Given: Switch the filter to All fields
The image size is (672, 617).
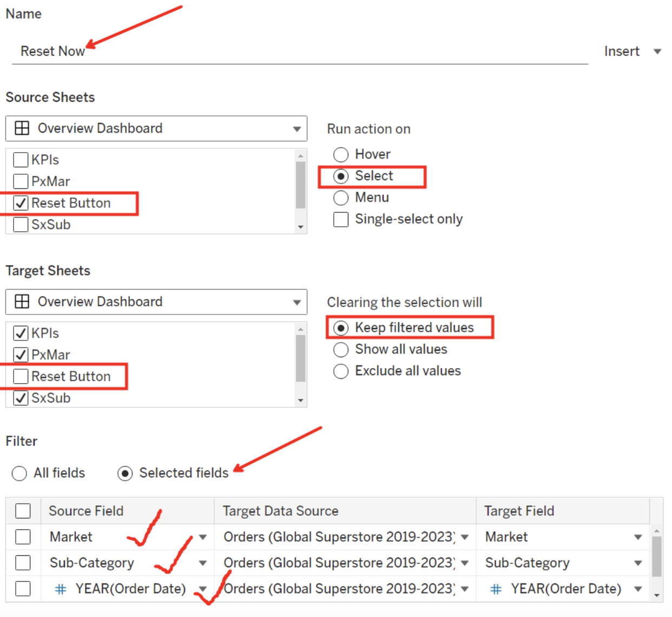Looking at the screenshot, I should point(19,473).
